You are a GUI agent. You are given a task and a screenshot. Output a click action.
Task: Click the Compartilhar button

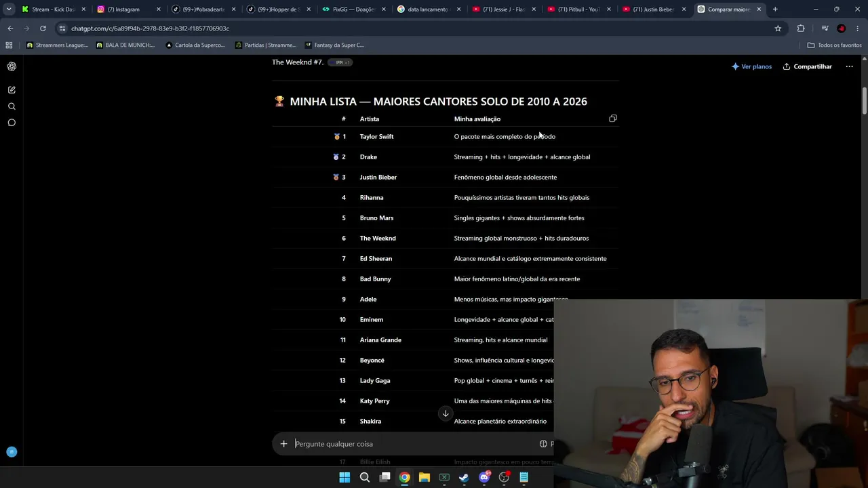click(x=807, y=66)
